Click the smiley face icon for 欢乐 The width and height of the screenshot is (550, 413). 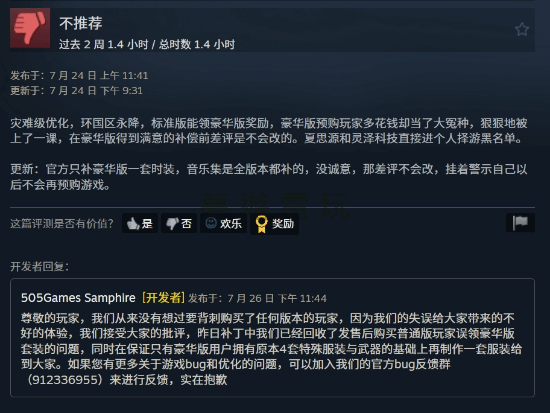(211, 223)
